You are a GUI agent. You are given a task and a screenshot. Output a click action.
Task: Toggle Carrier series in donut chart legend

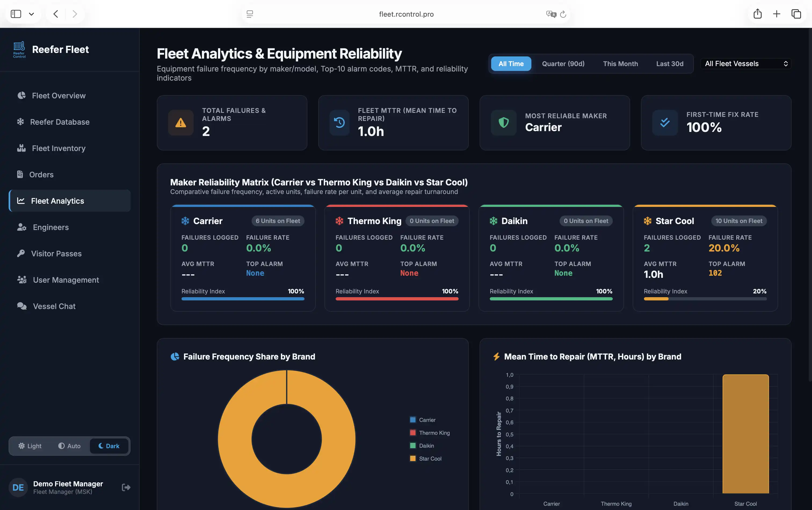pyautogui.click(x=423, y=420)
